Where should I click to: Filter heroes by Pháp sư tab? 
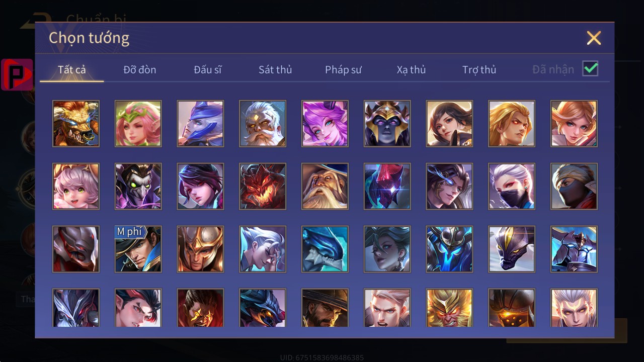coord(343,69)
